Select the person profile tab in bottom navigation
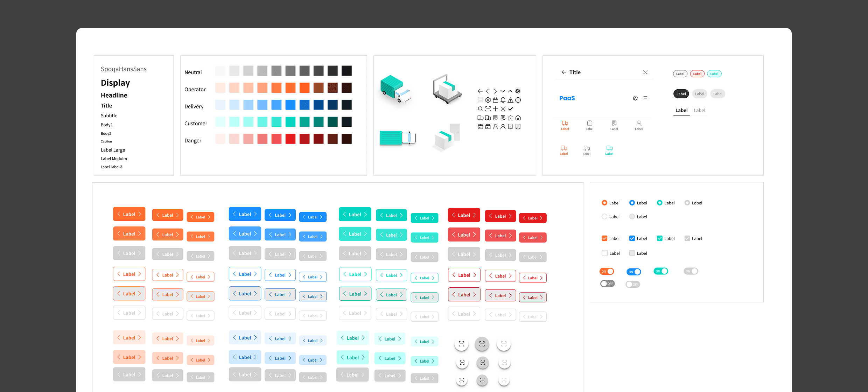 pyautogui.click(x=639, y=125)
